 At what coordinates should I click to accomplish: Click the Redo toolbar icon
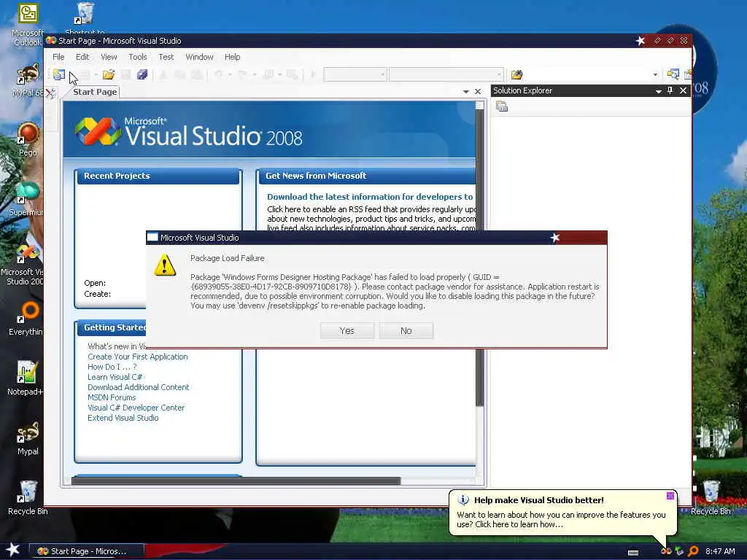242,74
